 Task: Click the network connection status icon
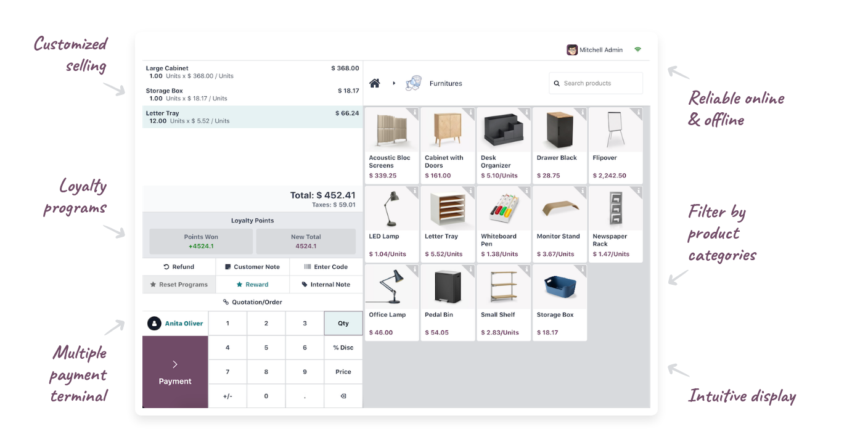point(638,49)
